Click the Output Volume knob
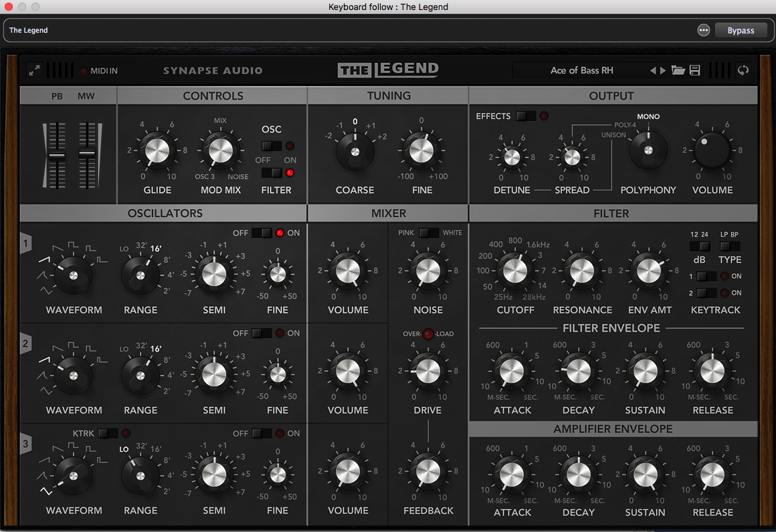The image size is (776, 532). 712,150
